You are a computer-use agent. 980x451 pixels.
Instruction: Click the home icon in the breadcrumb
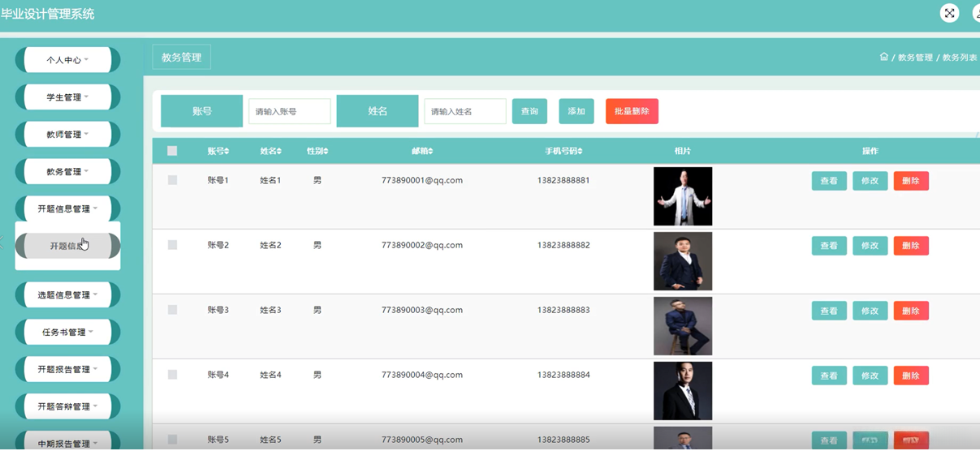(x=883, y=57)
